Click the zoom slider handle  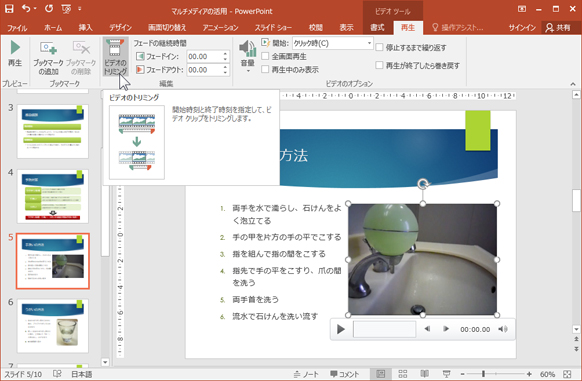click(x=483, y=374)
